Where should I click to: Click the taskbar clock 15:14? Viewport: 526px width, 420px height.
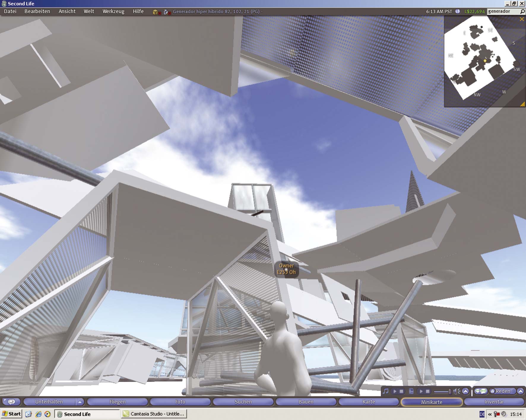pyautogui.click(x=516, y=414)
